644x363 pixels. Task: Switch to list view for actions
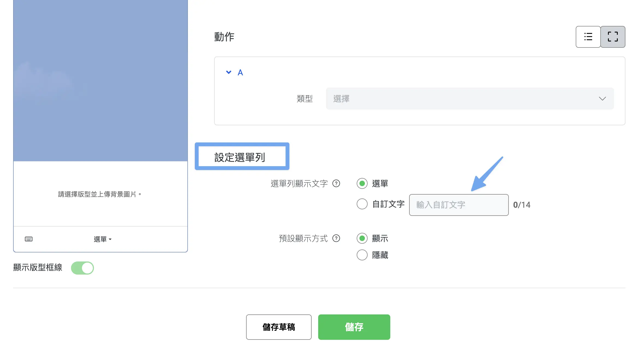[588, 37]
